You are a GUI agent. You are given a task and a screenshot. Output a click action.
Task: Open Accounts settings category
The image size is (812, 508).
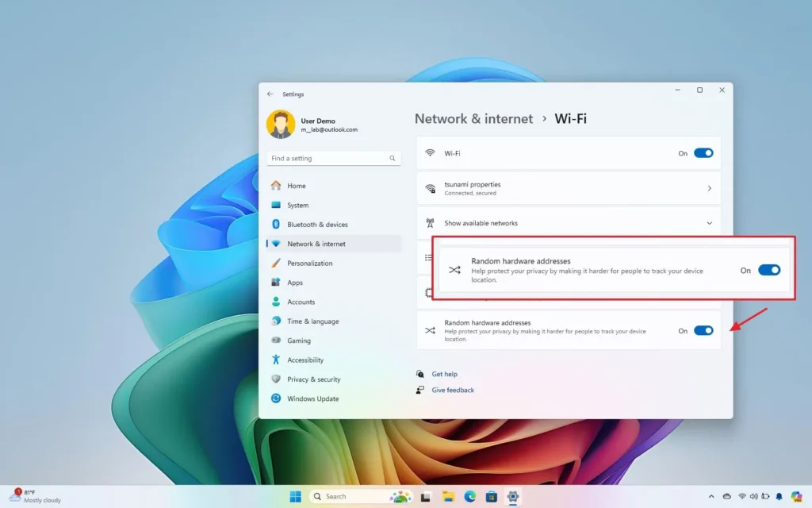pos(334,302)
